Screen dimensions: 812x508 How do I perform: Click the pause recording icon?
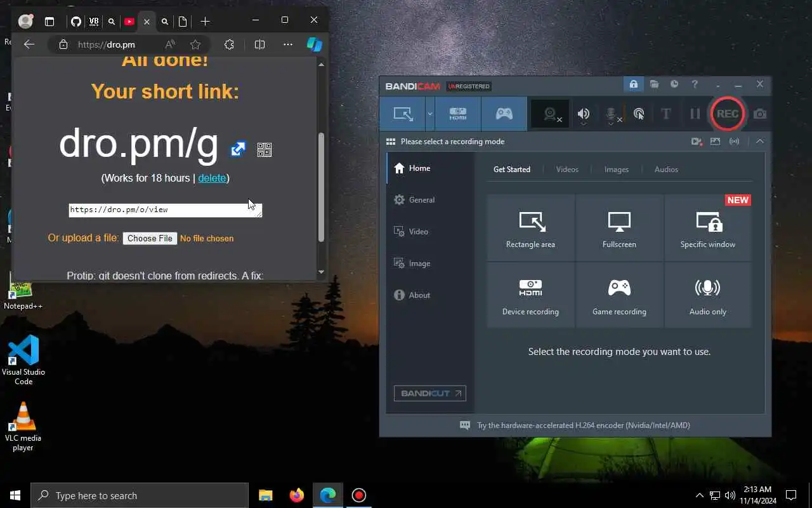click(695, 114)
